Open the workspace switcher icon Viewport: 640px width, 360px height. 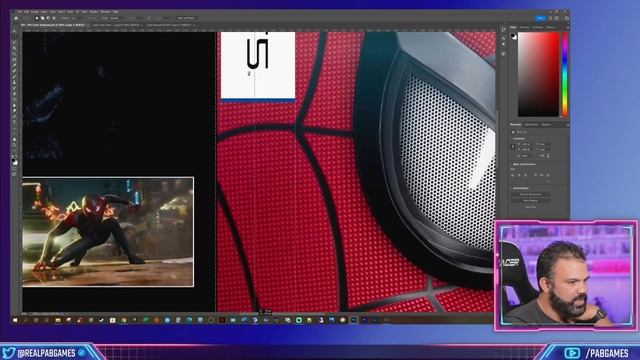tap(556, 18)
